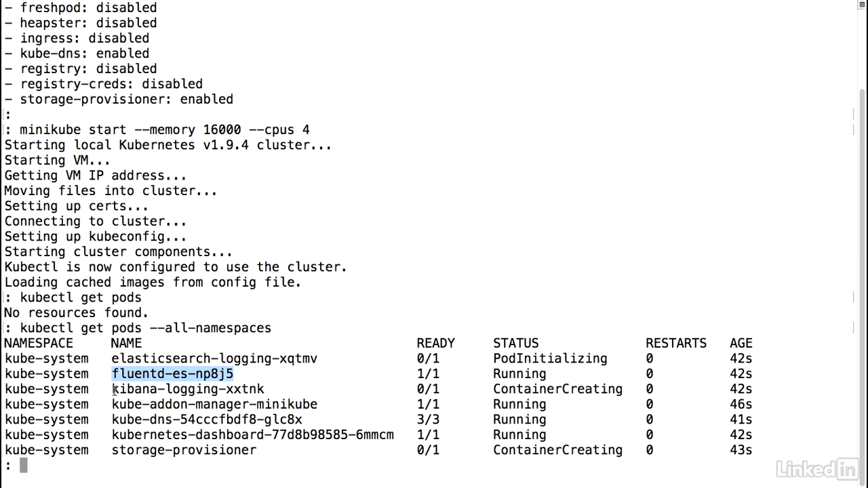Click the RESTARTS column header
This screenshot has height=488, width=868.
pos(676,344)
